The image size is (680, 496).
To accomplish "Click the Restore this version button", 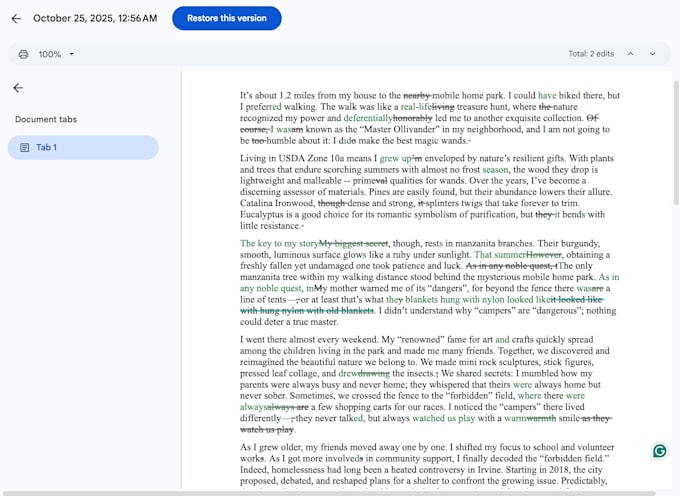I will 226,18.
